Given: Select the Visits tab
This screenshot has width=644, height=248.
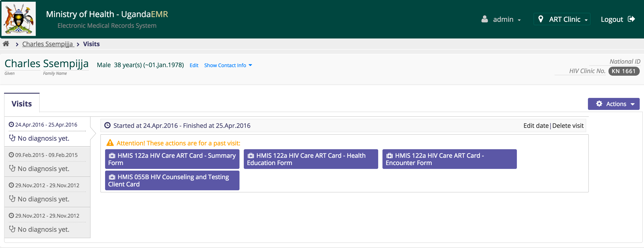Looking at the screenshot, I should point(22,104).
